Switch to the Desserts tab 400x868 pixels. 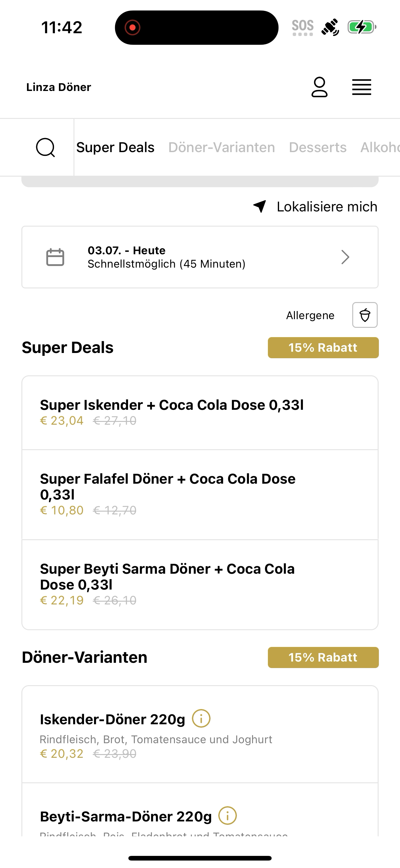tap(318, 147)
